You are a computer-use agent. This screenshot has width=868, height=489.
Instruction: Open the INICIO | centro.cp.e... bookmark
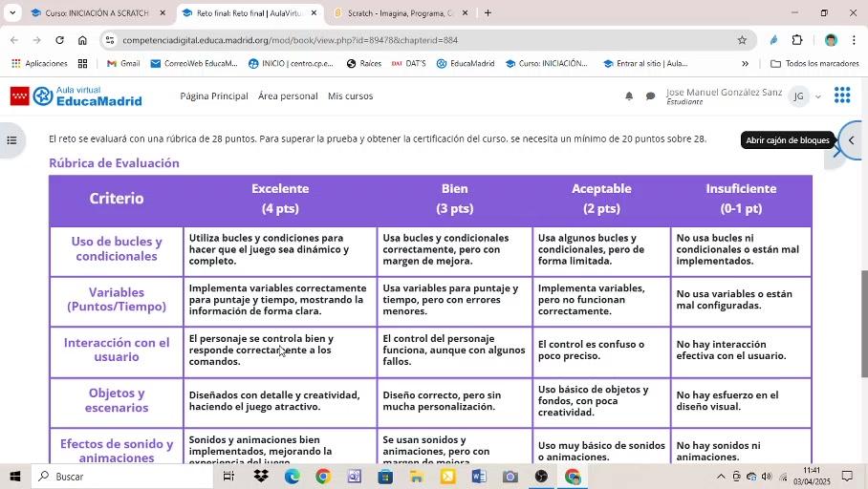[x=292, y=64]
